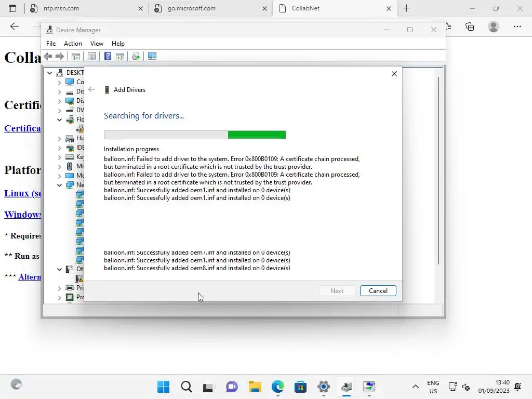Click the Cancel button in Add Drivers
This screenshot has width=532, height=399.
378,291
